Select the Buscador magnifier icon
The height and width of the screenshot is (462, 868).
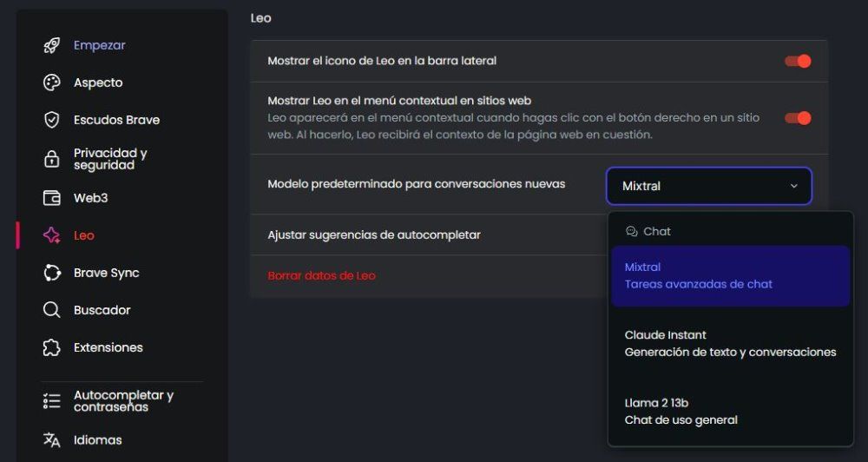(x=52, y=310)
